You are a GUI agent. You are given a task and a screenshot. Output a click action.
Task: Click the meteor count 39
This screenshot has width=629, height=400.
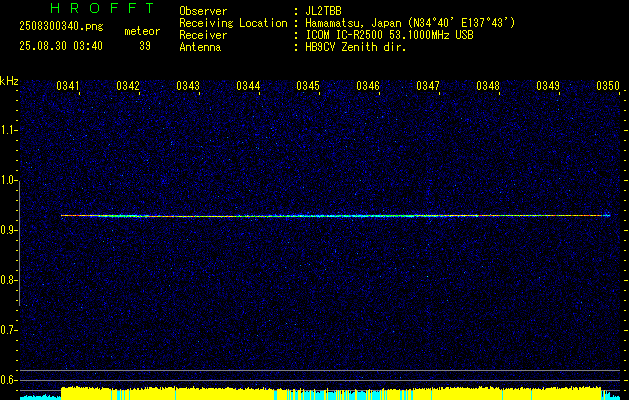coord(145,46)
